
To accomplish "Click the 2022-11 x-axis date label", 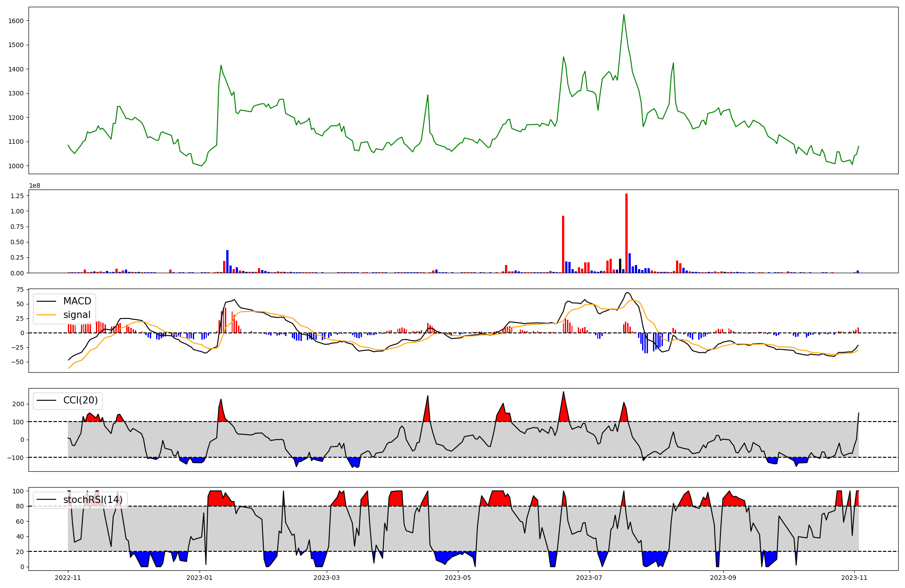I will pos(68,578).
